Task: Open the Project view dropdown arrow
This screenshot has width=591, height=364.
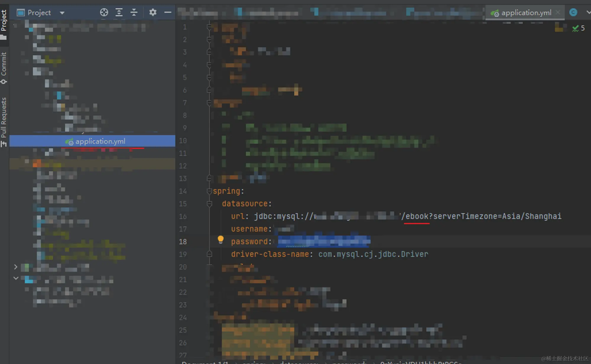Action: (x=62, y=13)
